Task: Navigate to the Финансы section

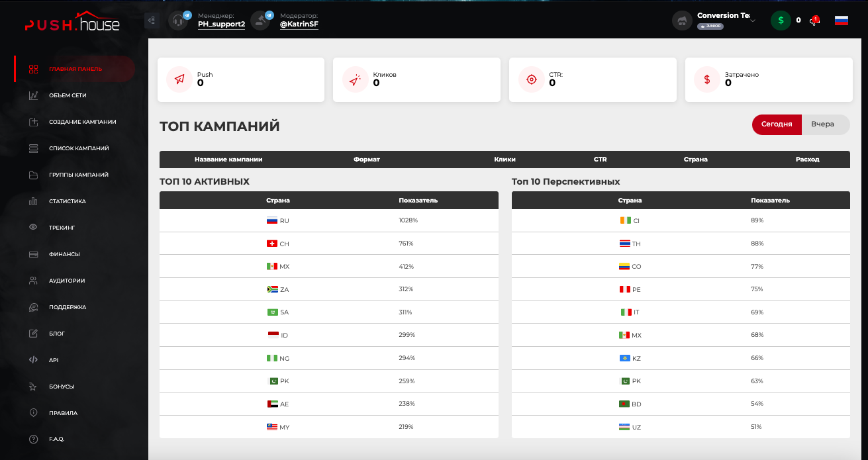Action: [64, 254]
